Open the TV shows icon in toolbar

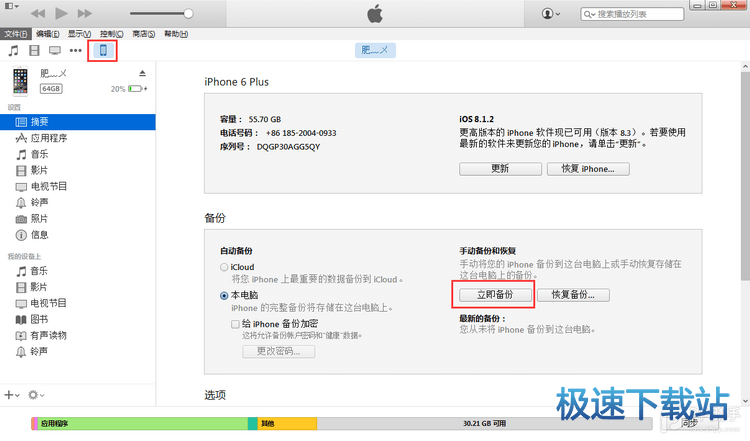(55, 50)
